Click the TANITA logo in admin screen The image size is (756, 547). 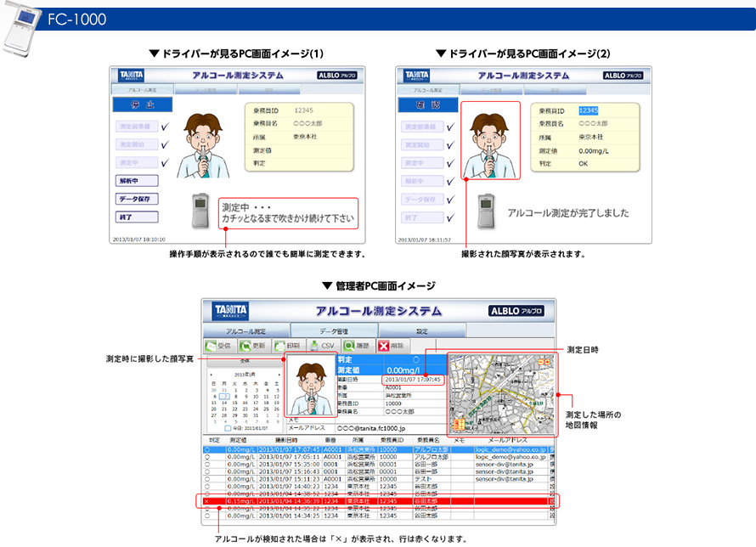pyautogui.click(x=231, y=311)
